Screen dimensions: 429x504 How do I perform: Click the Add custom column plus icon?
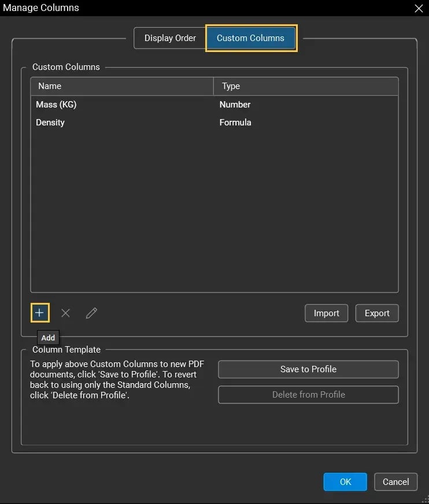click(x=40, y=313)
